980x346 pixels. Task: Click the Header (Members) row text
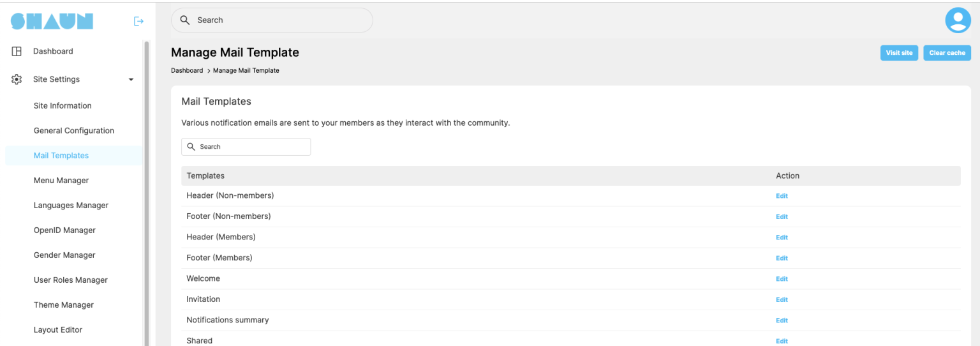221,237
